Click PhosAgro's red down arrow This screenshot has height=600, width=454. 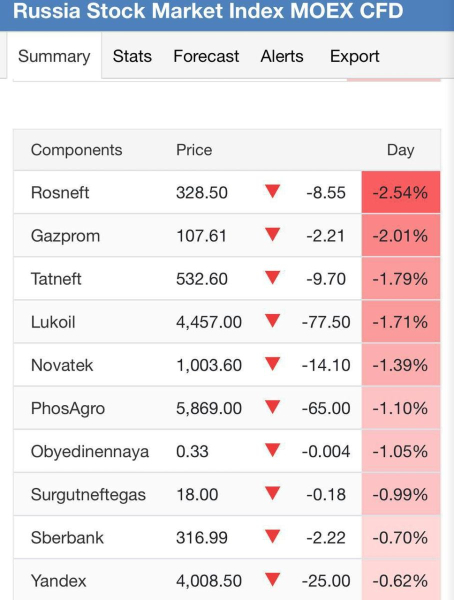coord(272,407)
